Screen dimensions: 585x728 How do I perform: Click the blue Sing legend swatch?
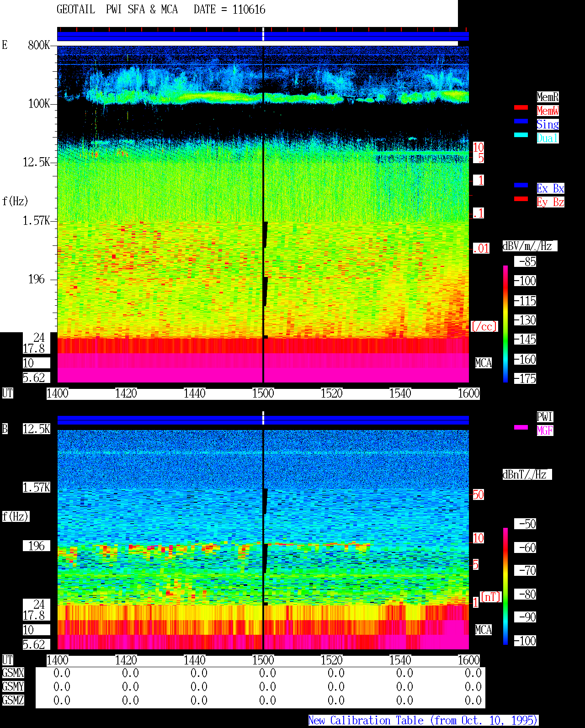(x=521, y=121)
